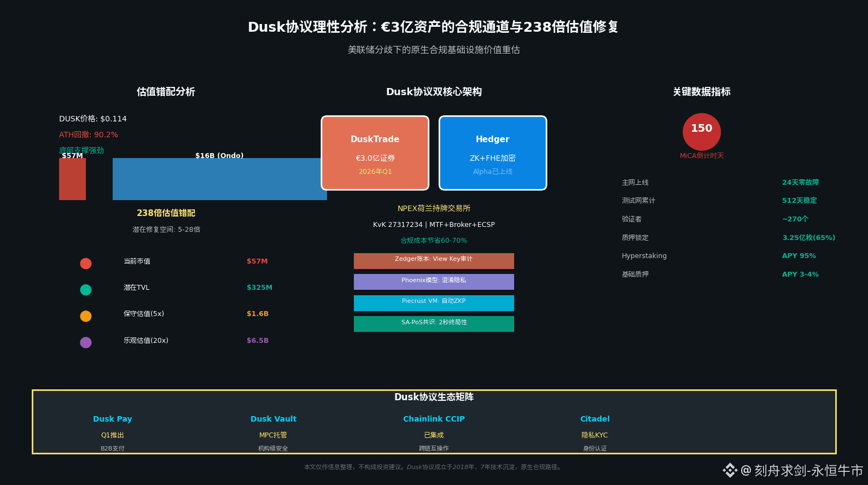
Task: Click the yellow NPEX荷兰持牌交易所 text
Action: pos(434,208)
